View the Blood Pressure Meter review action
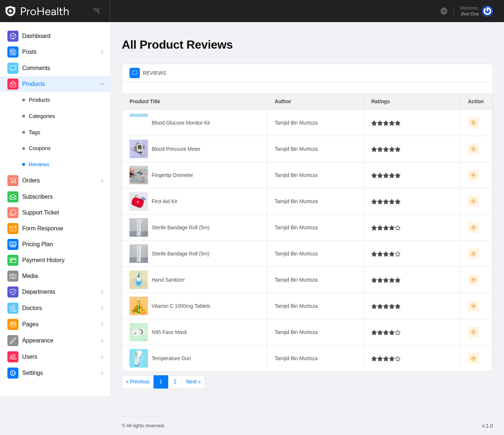The image size is (504, 435). 473,149
